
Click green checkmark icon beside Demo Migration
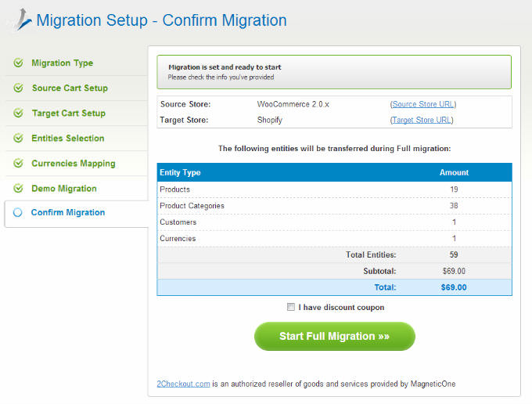coord(18,188)
